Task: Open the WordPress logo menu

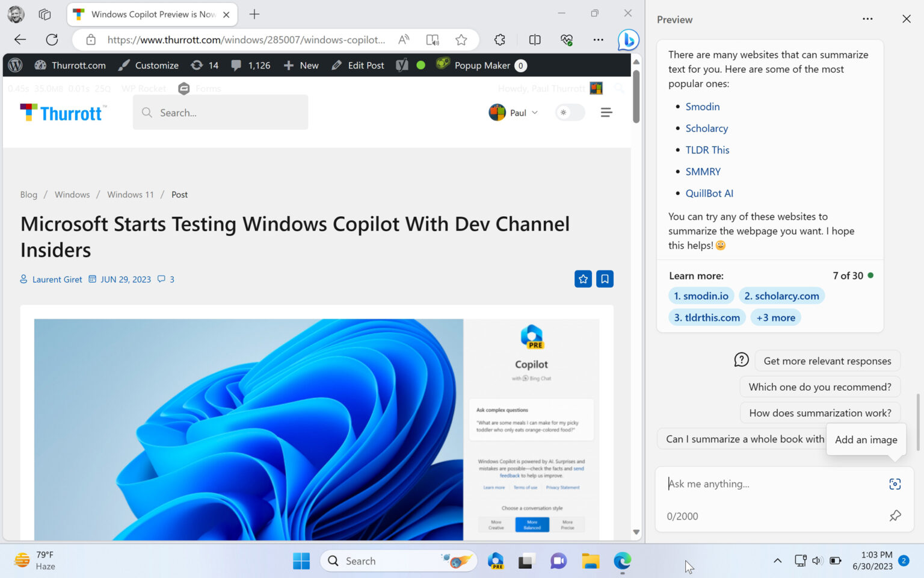Action: pyautogui.click(x=16, y=65)
